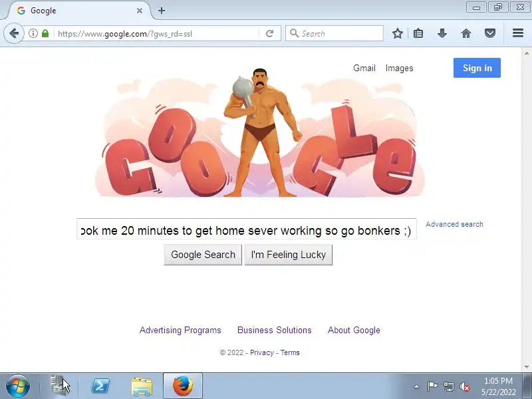The image size is (532, 399).
Task: Go back using Firefox back arrow
Action: pyautogui.click(x=14, y=33)
